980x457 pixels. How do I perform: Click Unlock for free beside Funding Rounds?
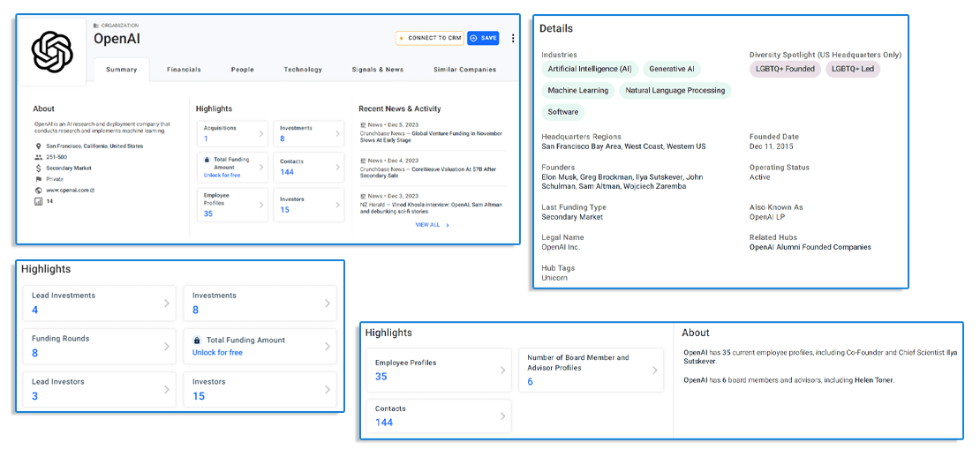217,353
